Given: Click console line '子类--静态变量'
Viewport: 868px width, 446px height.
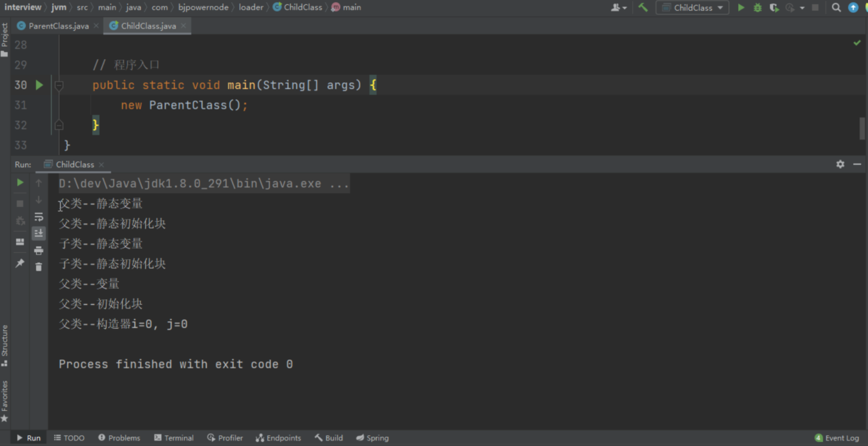Looking at the screenshot, I should point(101,244).
